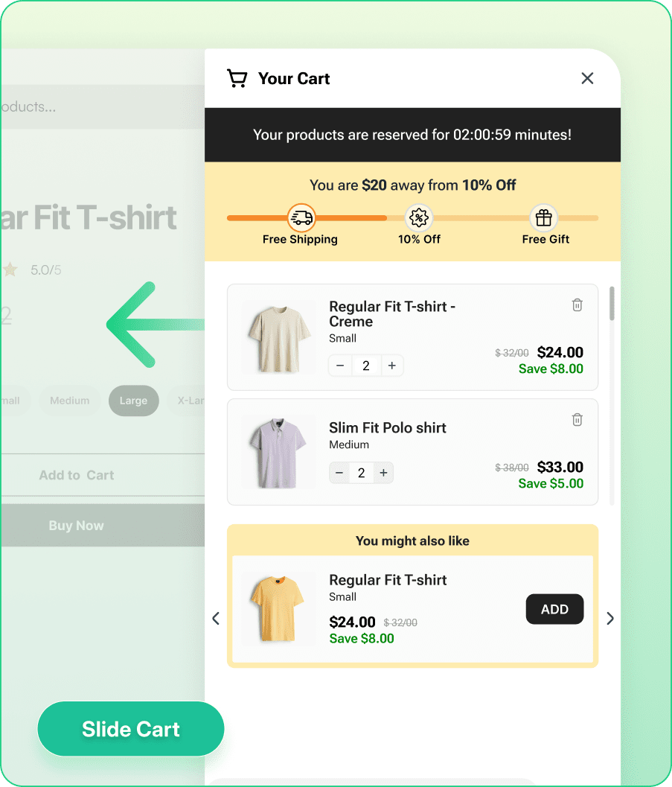Show previous recommended product with left chevron
The width and height of the screenshot is (672, 787).
click(x=216, y=618)
